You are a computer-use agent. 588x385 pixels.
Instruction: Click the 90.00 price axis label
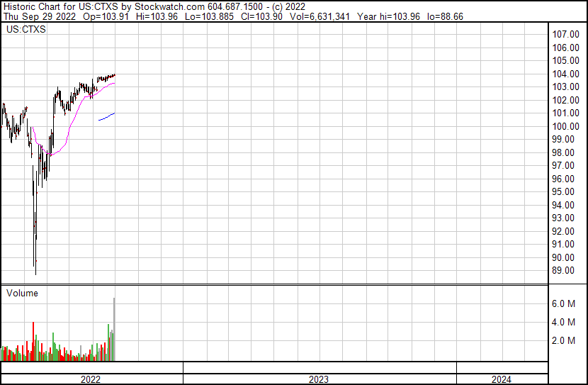pyautogui.click(x=563, y=257)
